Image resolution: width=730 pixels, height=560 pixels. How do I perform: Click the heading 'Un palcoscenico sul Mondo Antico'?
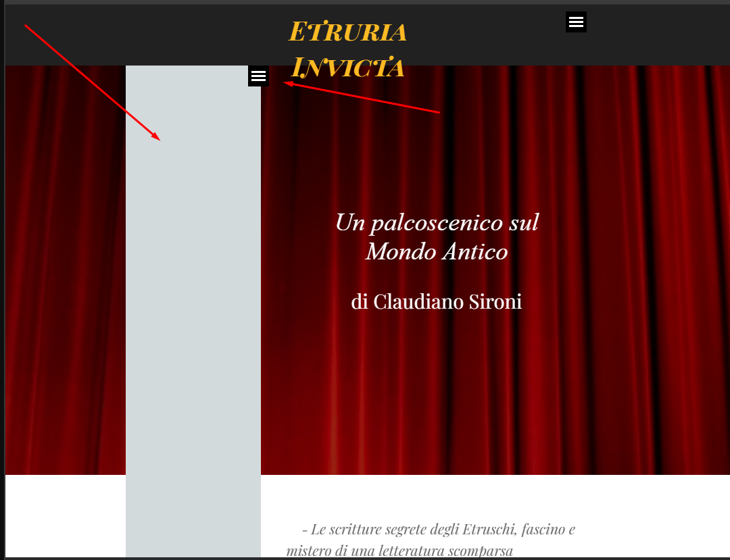(437, 236)
